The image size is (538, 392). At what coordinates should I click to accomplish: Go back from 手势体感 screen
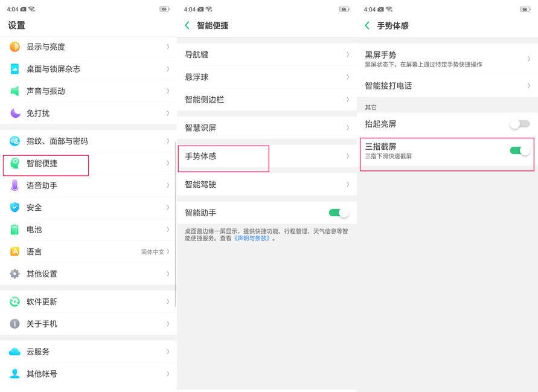click(368, 25)
